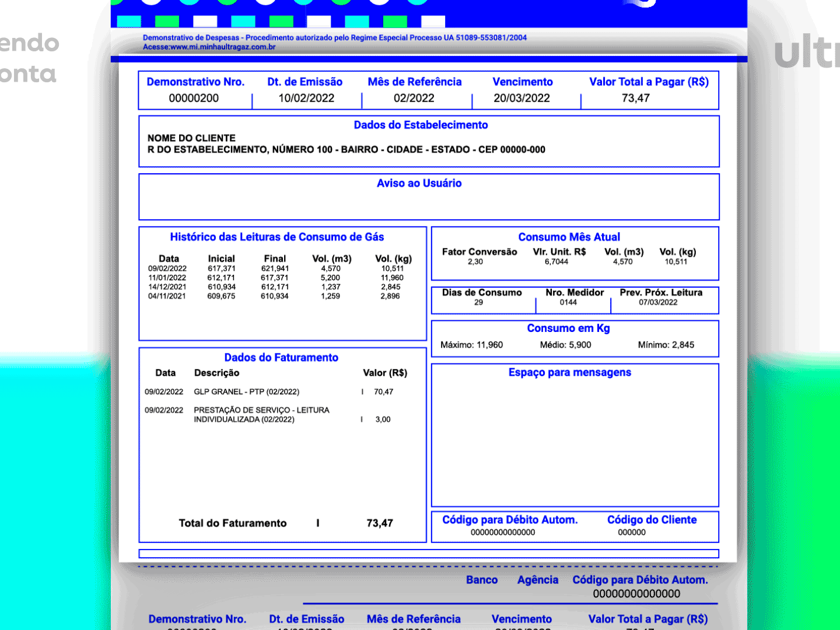Click the Consumo Mês Atual heading
The width and height of the screenshot is (840, 630).
569,237
